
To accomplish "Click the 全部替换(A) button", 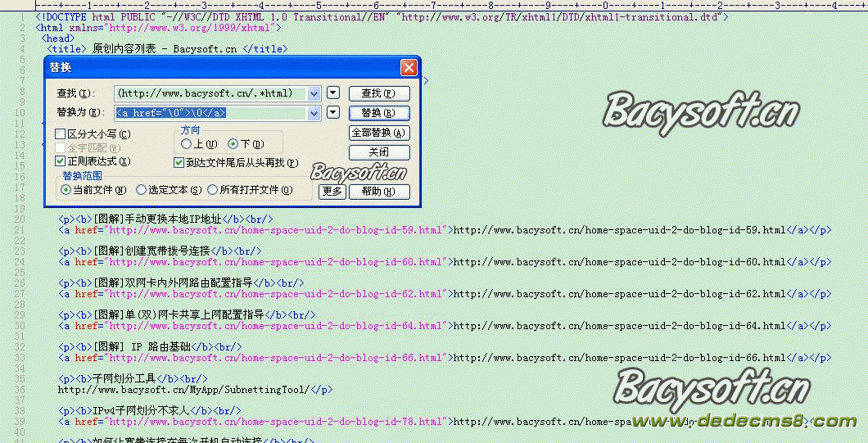I will pos(379,133).
